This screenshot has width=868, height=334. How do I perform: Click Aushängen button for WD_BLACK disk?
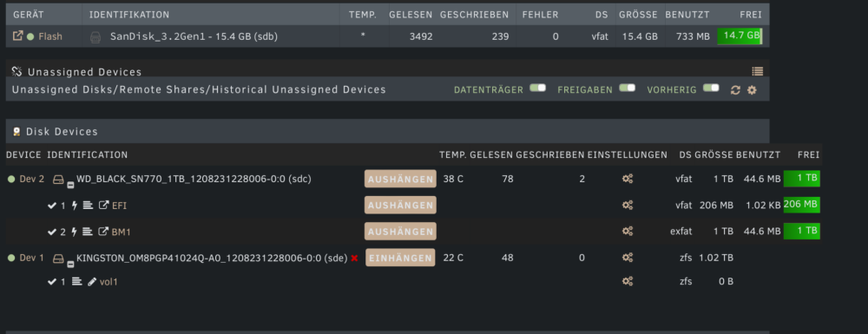[x=400, y=180]
